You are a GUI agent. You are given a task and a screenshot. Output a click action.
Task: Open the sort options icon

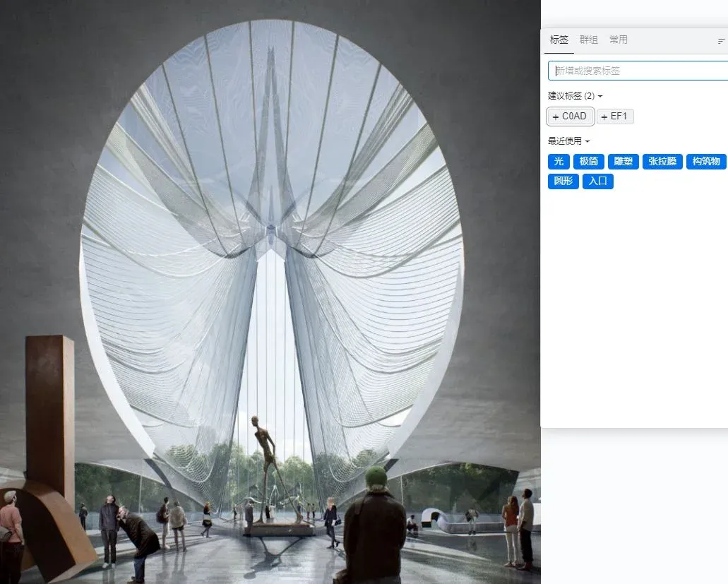click(x=721, y=42)
